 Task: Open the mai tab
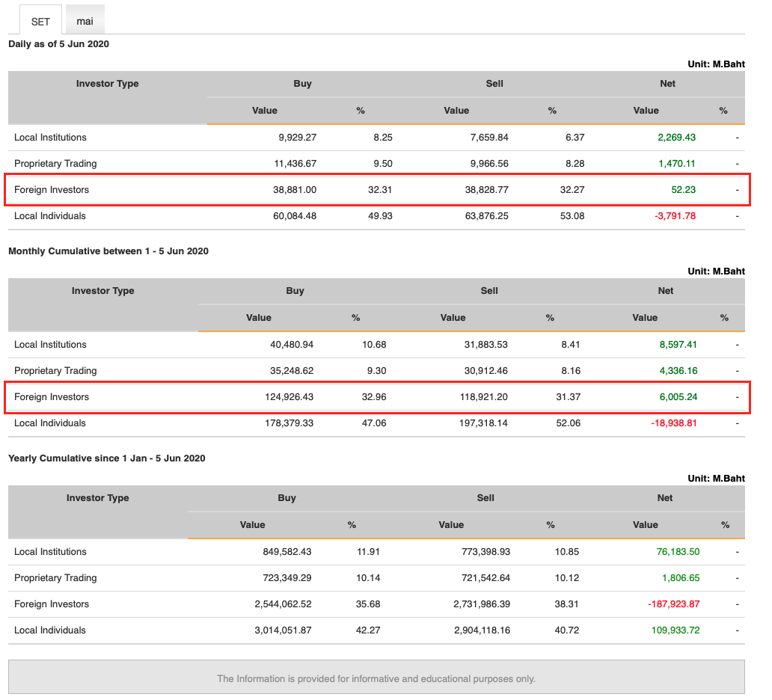pos(85,21)
